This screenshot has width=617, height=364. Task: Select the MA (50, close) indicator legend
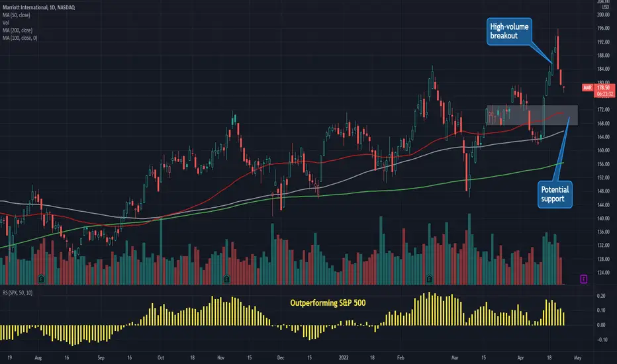(x=16, y=15)
